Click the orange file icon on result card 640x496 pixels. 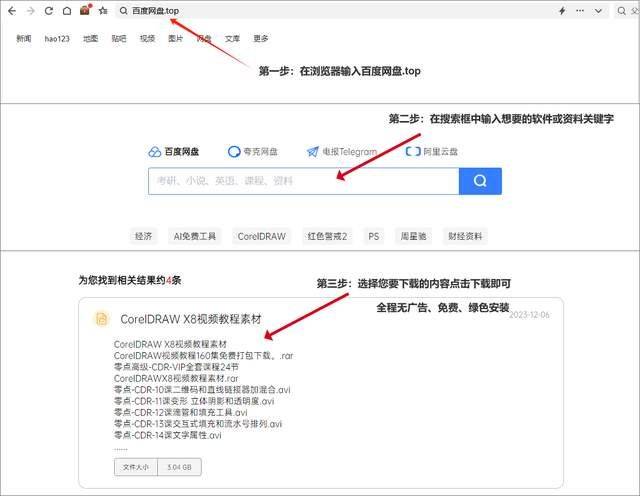(x=101, y=319)
